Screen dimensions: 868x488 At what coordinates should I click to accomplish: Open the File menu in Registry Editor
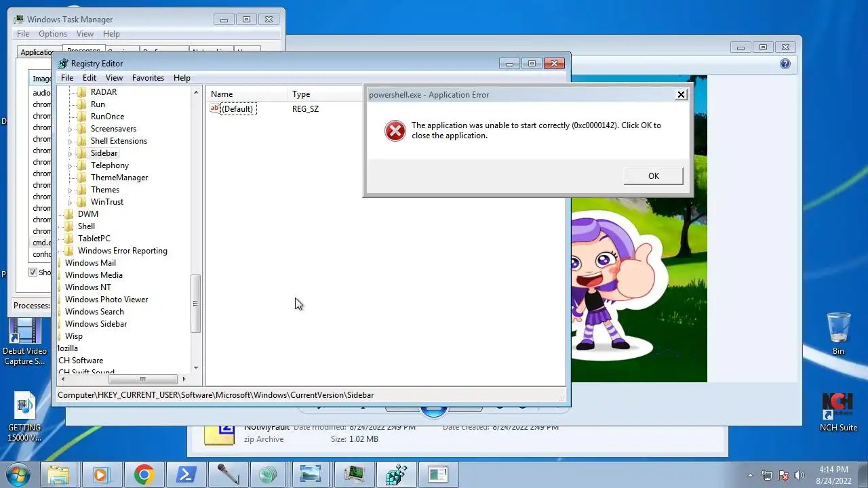[x=67, y=78]
